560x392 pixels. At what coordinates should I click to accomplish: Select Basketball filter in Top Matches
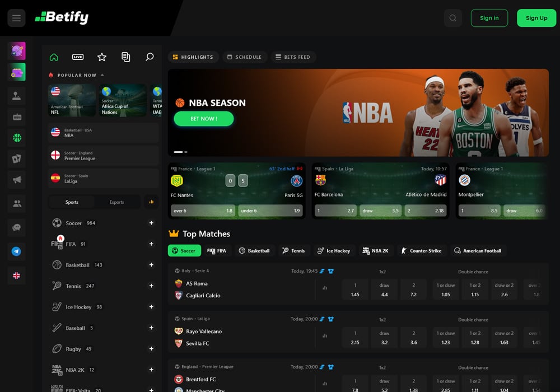pyautogui.click(x=254, y=251)
